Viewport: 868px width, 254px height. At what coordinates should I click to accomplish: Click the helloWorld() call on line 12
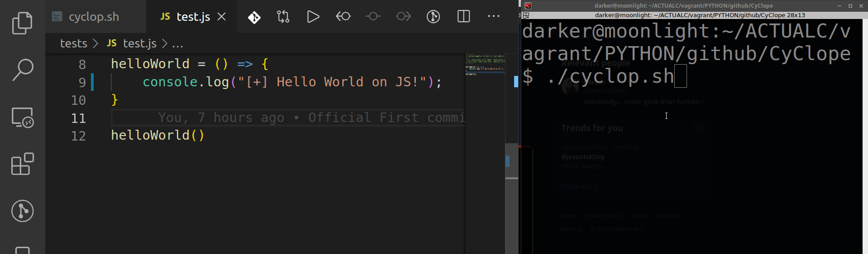(x=158, y=135)
